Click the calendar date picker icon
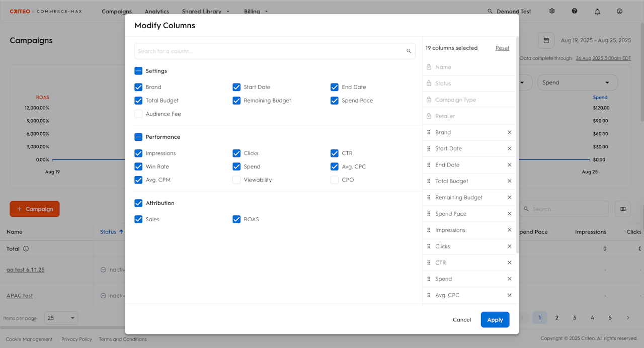644x348 pixels. click(546, 41)
